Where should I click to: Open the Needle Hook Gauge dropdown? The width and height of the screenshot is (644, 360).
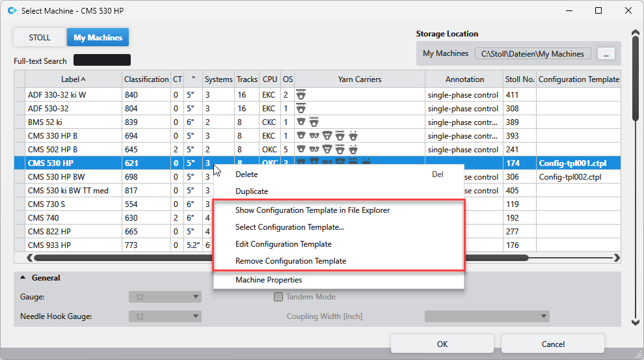click(x=165, y=317)
